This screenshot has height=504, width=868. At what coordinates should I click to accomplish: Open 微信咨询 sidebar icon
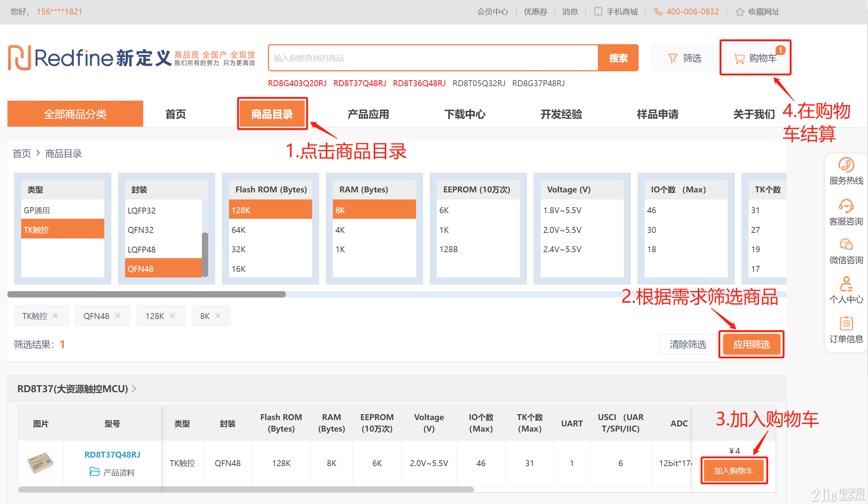coord(846,244)
